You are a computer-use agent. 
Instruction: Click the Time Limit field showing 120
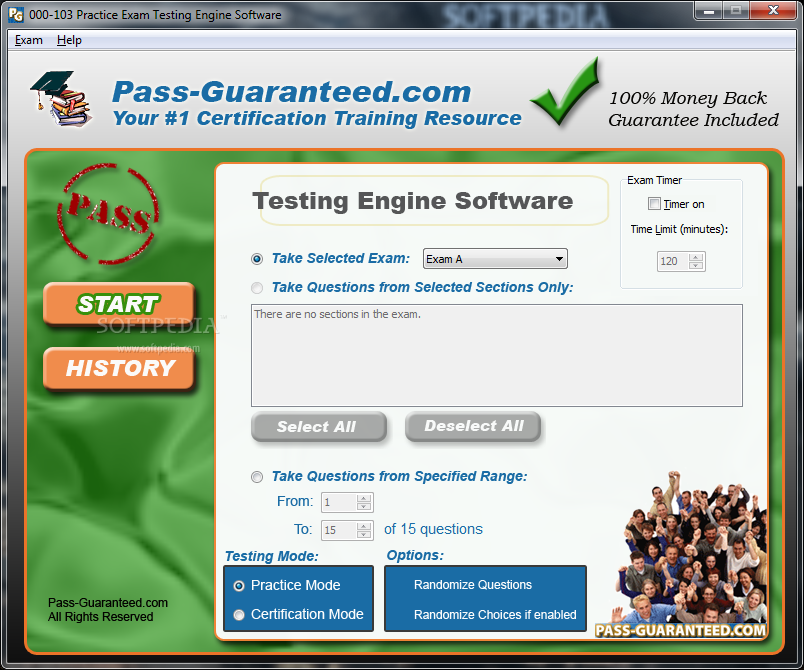[673, 261]
